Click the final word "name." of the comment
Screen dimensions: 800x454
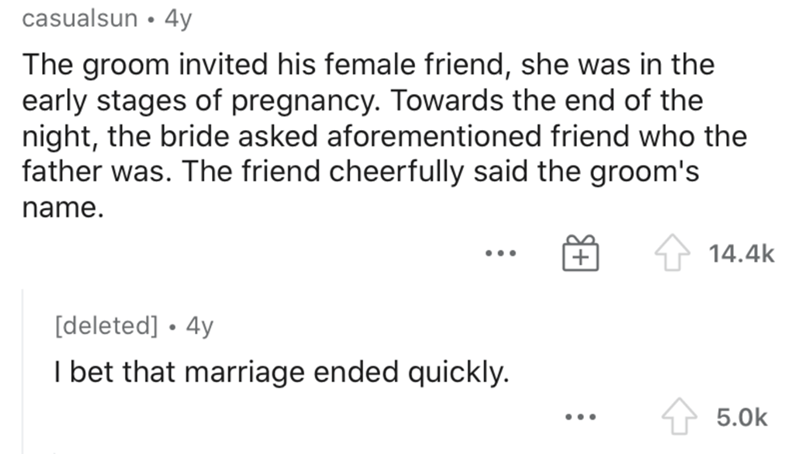click(63, 208)
